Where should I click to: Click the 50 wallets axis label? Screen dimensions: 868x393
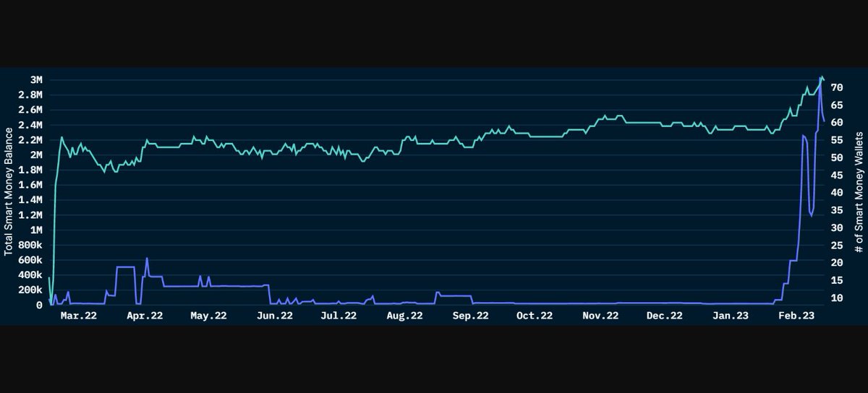point(837,157)
